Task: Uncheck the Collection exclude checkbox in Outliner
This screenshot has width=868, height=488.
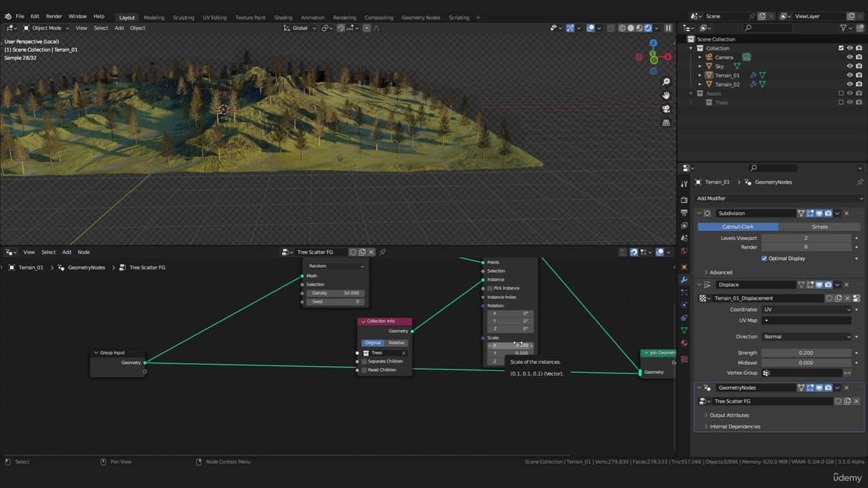Action: click(841, 48)
